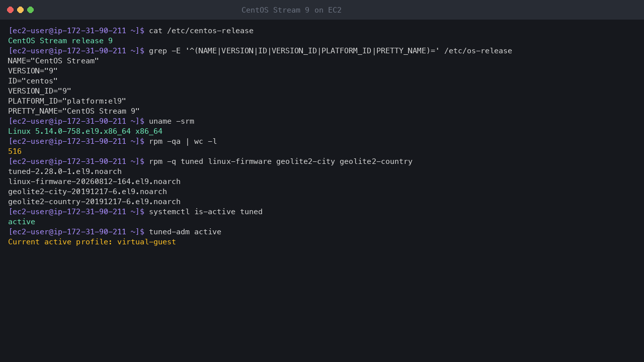Click the 'rpm -qa | wc -l' command
This screenshot has height=362, width=644.
coord(183,141)
